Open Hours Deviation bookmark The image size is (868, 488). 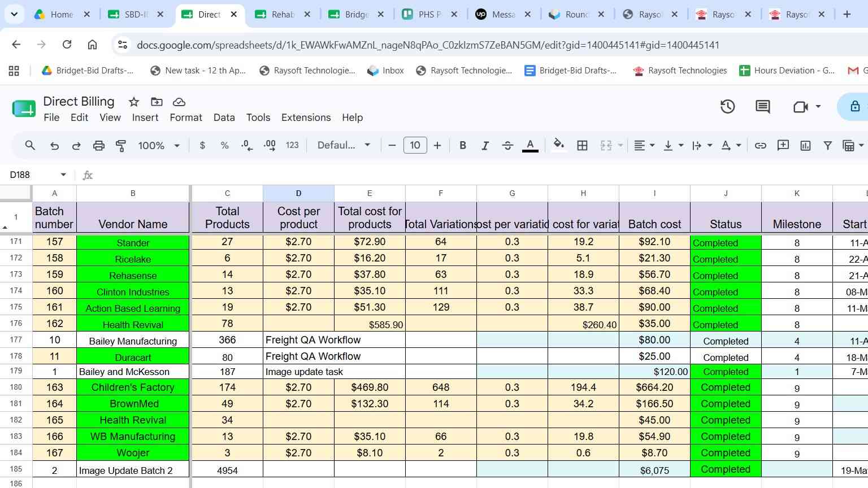click(787, 71)
